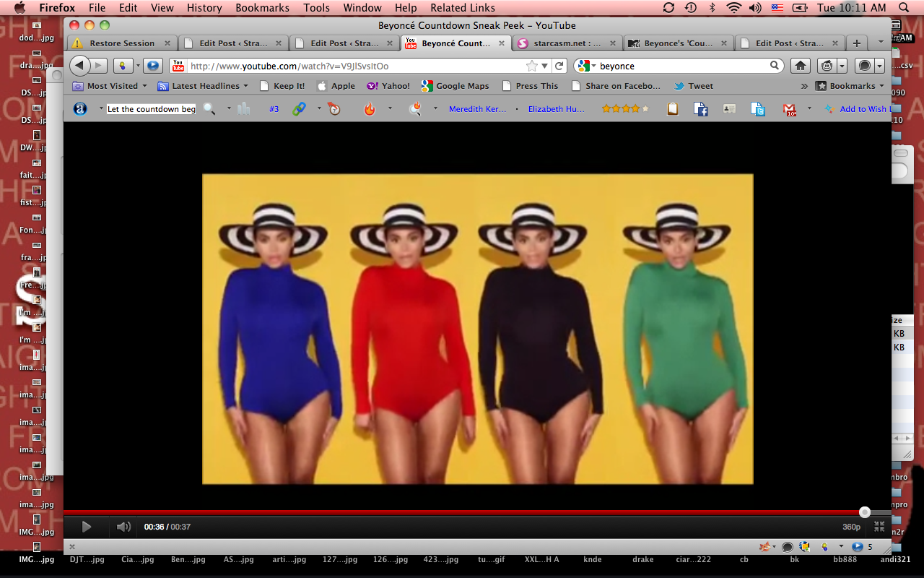
Task: Open the History menu
Action: coord(204,8)
